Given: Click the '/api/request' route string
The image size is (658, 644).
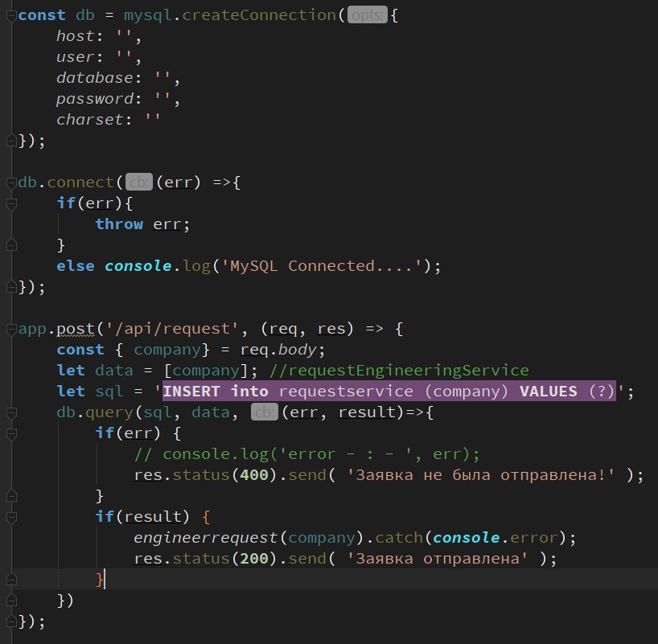Looking at the screenshot, I should [171, 329].
